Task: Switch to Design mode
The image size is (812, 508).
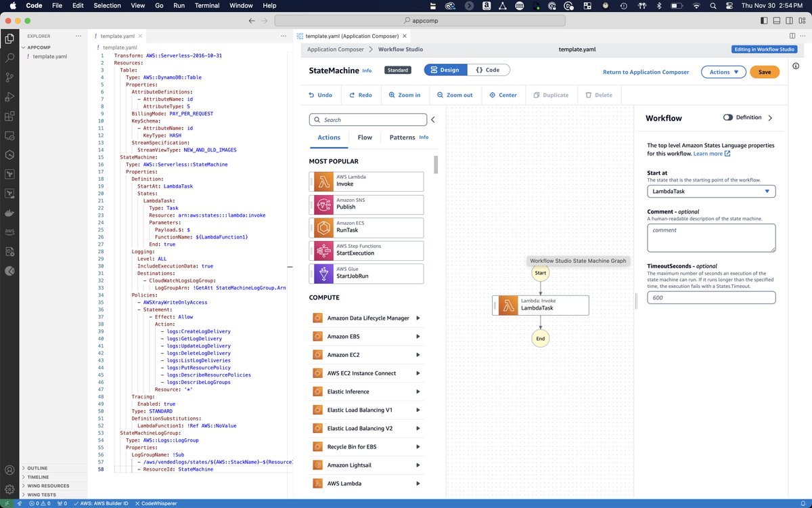Action: [x=445, y=70]
